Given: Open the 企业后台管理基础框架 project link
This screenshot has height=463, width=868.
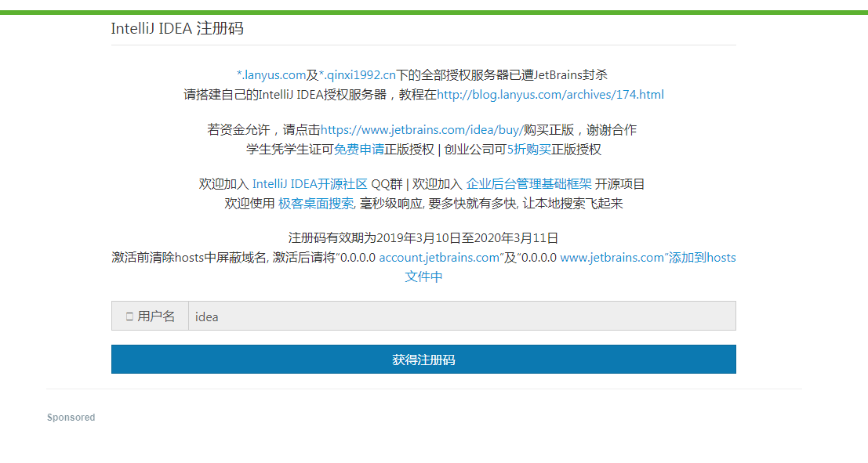Looking at the screenshot, I should click(528, 184).
